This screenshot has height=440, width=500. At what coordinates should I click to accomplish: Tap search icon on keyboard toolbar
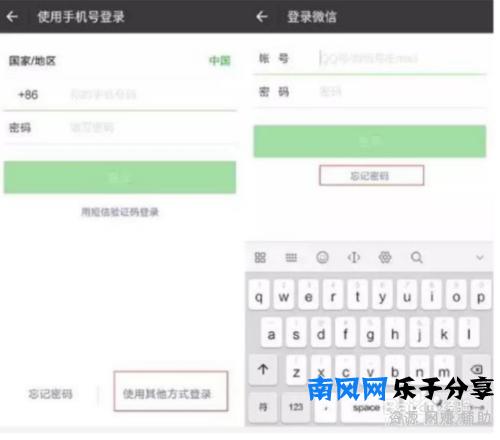click(x=417, y=257)
